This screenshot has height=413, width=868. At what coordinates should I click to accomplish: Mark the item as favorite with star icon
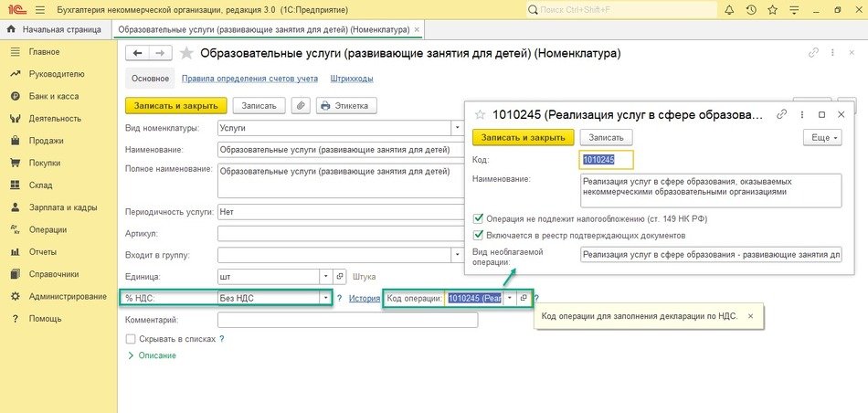[x=187, y=53]
